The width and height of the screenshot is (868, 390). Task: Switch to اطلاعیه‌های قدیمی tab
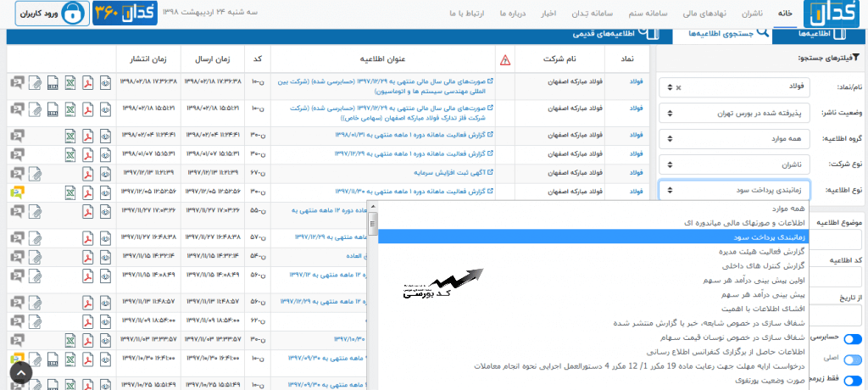pyautogui.click(x=618, y=34)
